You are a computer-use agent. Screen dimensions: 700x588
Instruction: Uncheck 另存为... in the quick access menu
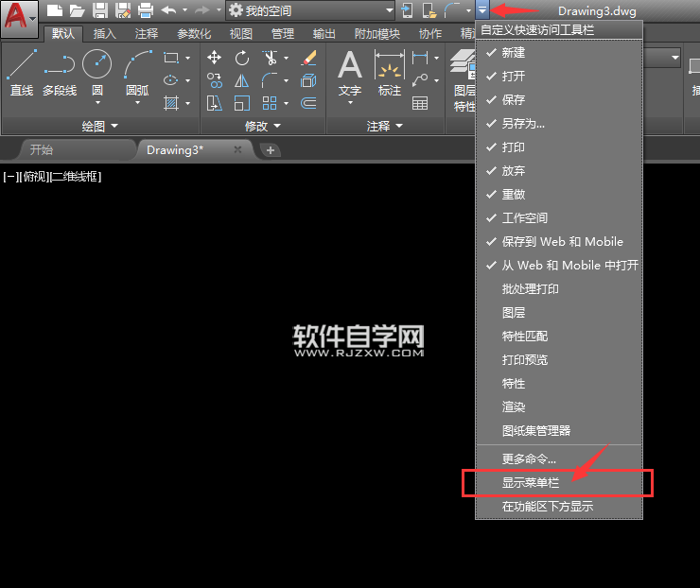[559, 124]
